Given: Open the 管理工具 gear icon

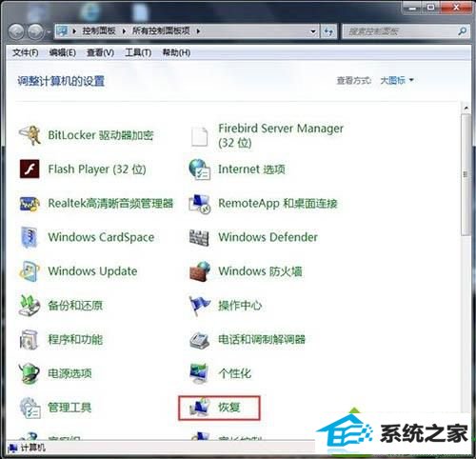Looking at the screenshot, I should [30, 408].
